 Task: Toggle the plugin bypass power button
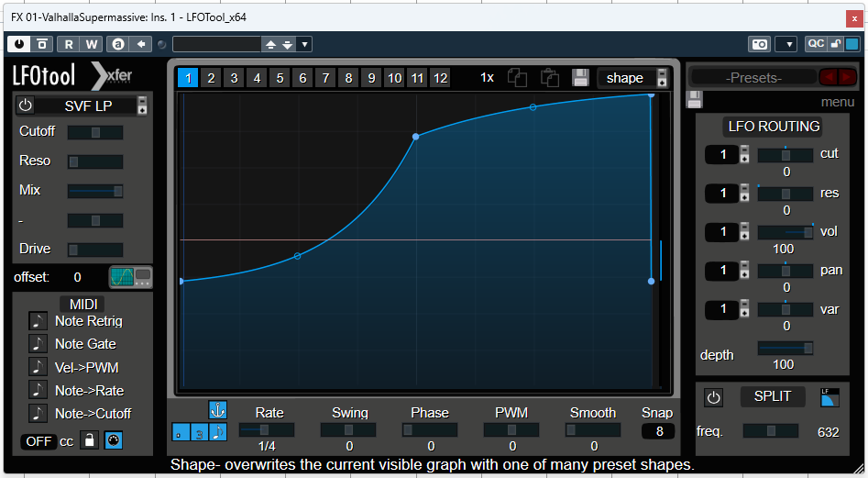19,44
